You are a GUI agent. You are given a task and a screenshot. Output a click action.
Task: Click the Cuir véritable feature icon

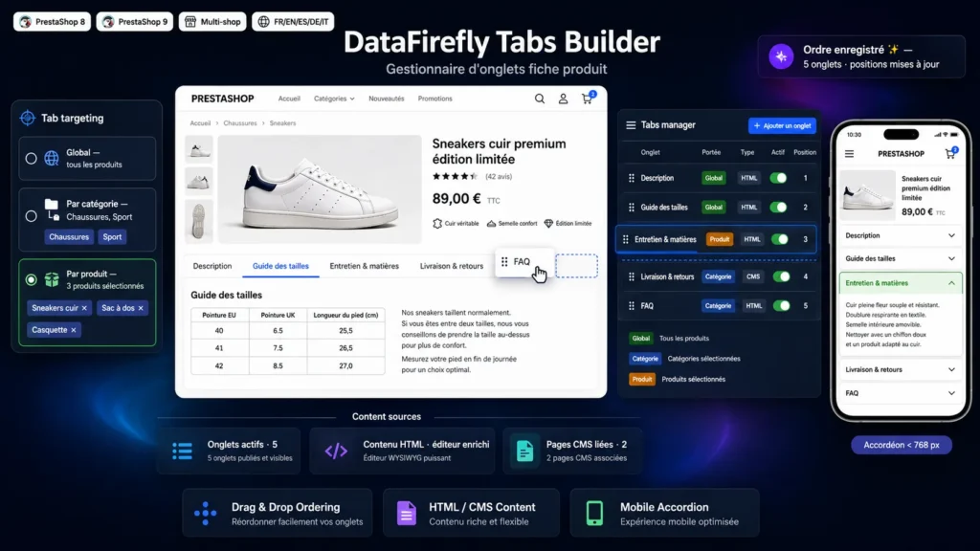coord(437,224)
